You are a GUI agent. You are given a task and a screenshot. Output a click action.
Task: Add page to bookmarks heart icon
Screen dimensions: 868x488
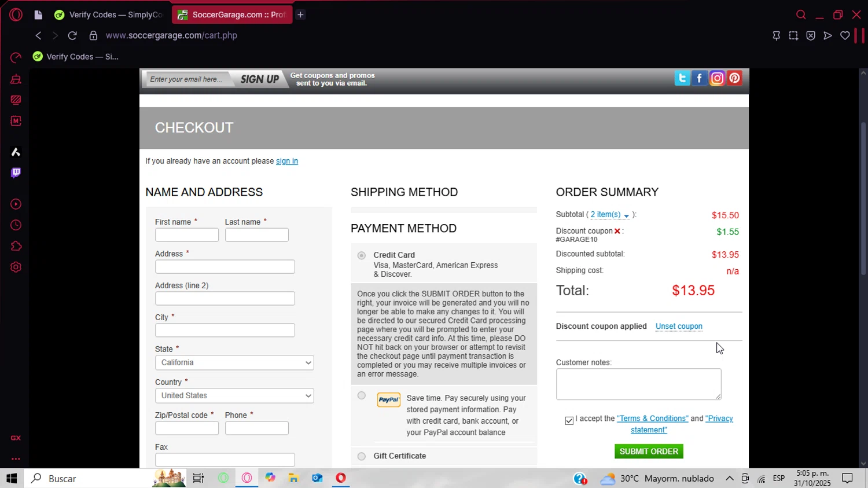(x=845, y=35)
